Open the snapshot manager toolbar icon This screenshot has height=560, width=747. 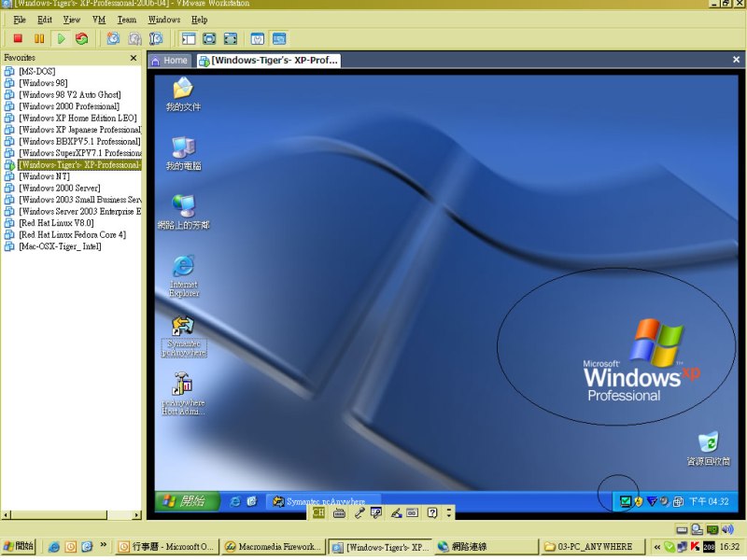point(156,38)
